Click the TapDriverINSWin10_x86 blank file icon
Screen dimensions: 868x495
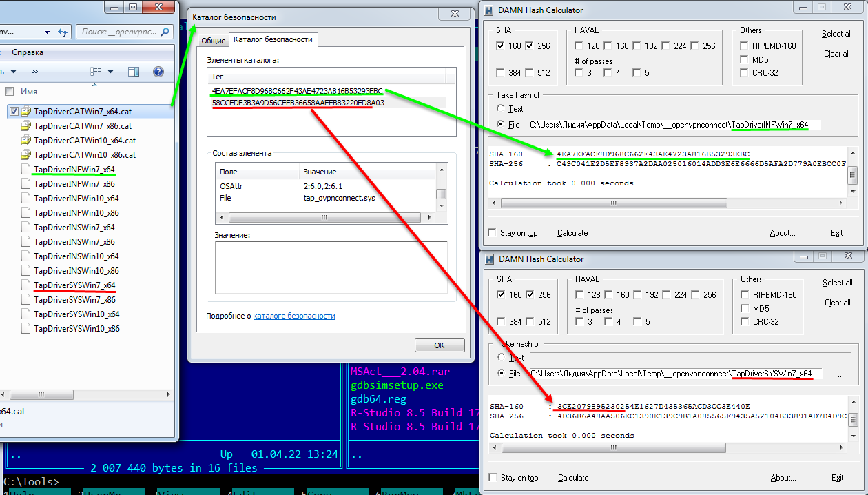(26, 271)
